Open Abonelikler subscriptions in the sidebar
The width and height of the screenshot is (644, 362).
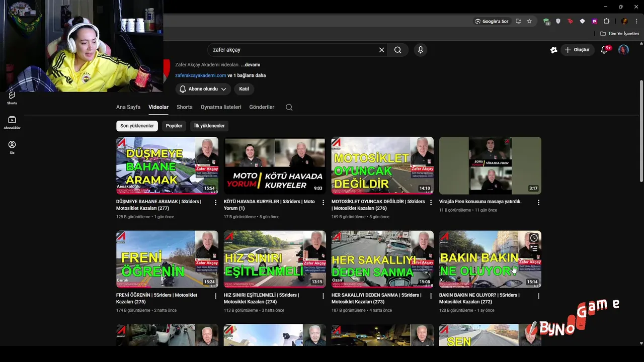(12, 123)
